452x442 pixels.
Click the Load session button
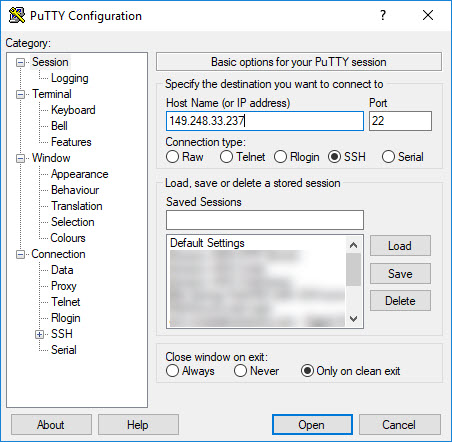click(x=400, y=246)
